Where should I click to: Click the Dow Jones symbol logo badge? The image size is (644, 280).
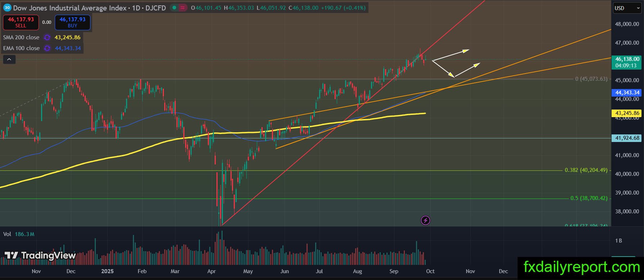point(7,8)
